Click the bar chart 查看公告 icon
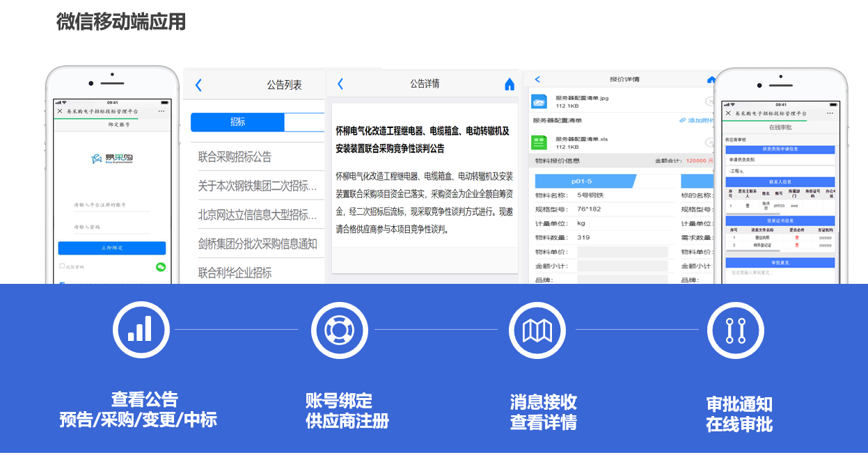 pyautogui.click(x=141, y=330)
